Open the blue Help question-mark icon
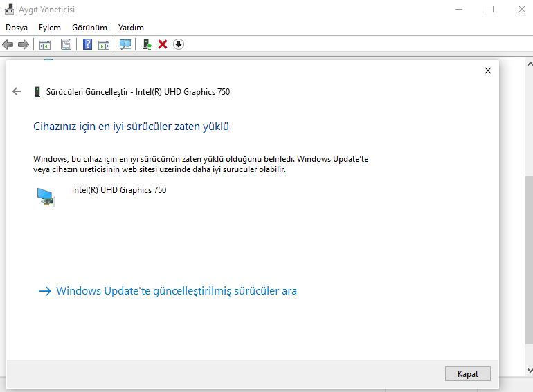 coord(87,44)
